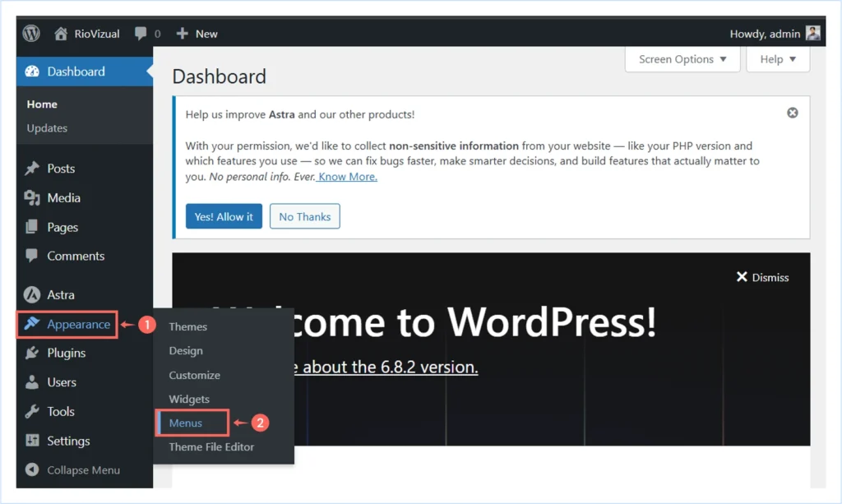Screen dimensions: 842x504
Task: Open the Know More link
Action: (346, 176)
